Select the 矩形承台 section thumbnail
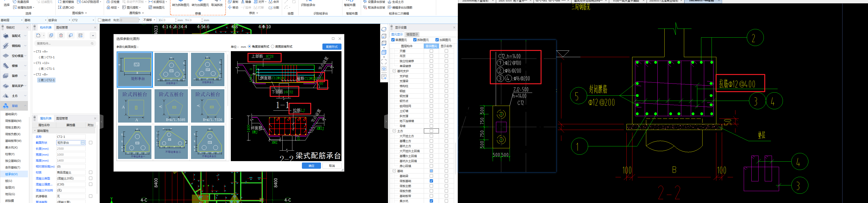Screen dimensions: 868x203 (x=135, y=69)
